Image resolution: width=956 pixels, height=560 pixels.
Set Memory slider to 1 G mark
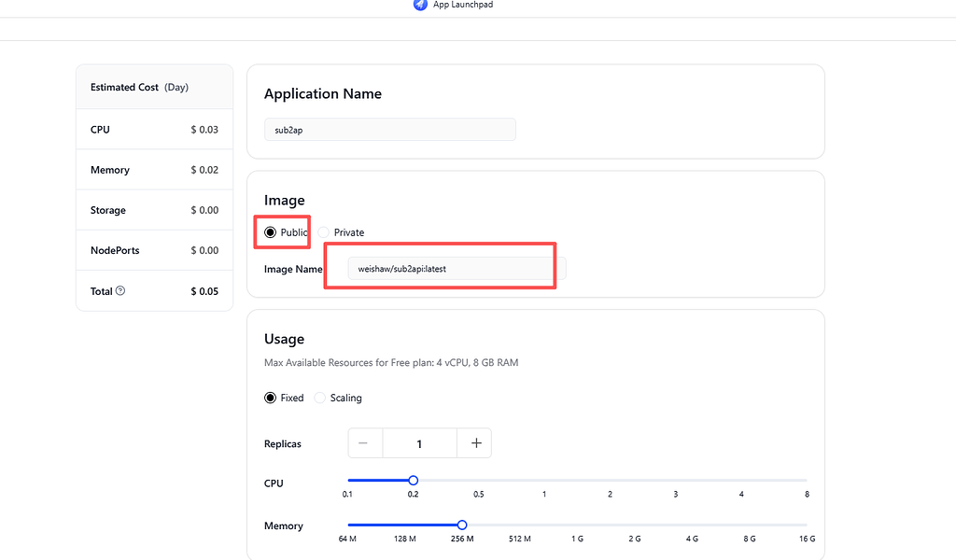(x=577, y=525)
